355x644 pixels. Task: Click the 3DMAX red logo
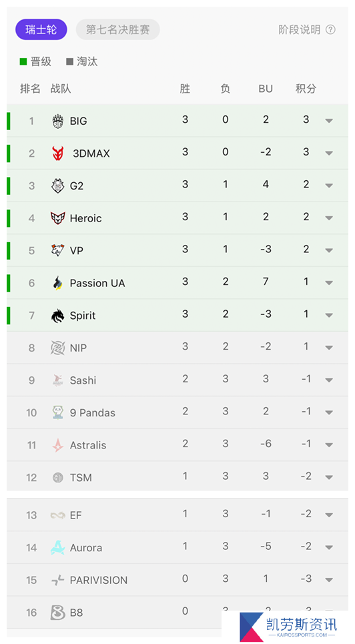pyautogui.click(x=58, y=153)
